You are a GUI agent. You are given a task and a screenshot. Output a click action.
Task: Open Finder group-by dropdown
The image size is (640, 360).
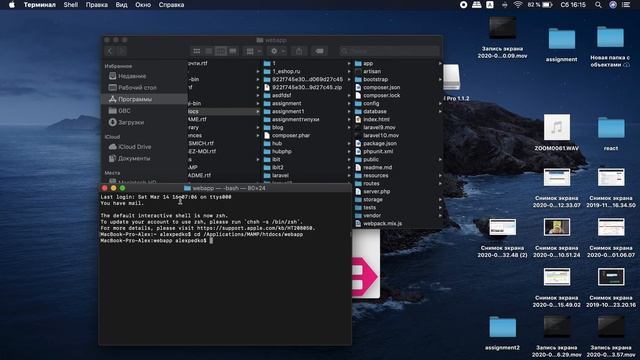tap(253, 51)
